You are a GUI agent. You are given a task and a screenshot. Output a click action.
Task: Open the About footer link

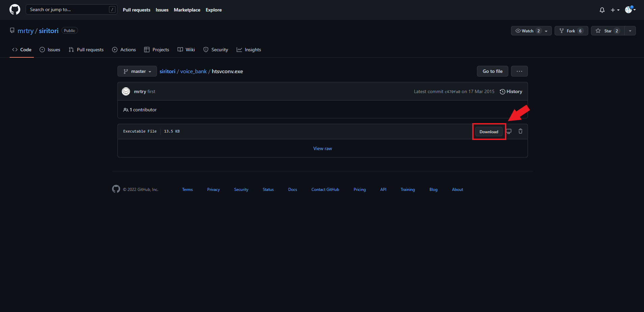458,190
